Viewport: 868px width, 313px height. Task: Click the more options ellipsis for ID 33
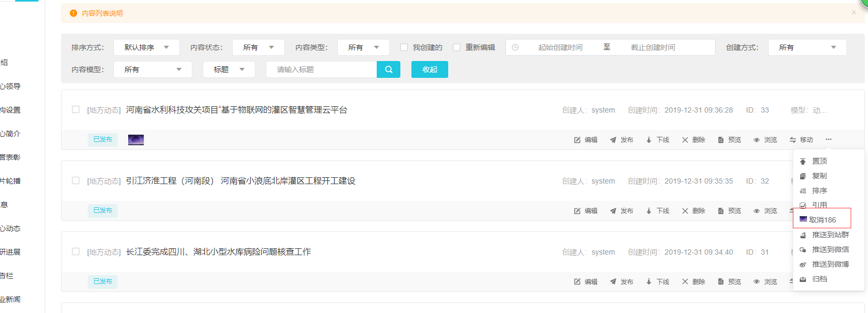[x=829, y=139]
